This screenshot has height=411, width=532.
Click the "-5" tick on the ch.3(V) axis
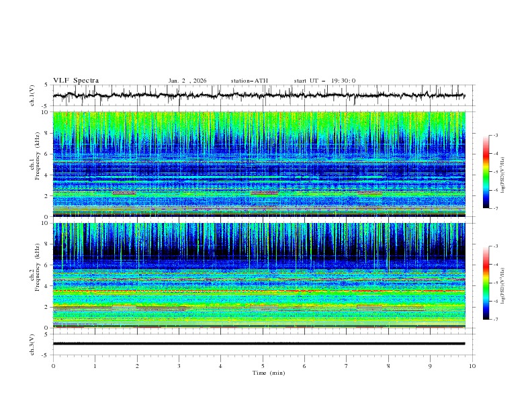[x=46, y=355]
